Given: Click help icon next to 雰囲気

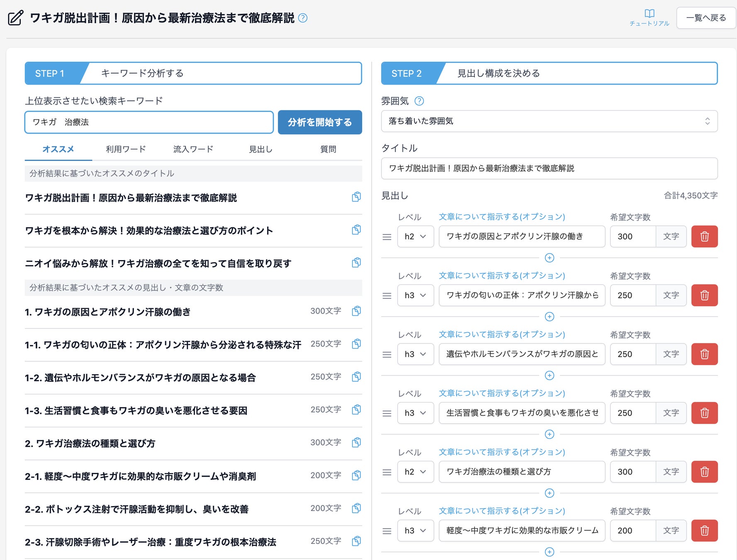Looking at the screenshot, I should [419, 101].
